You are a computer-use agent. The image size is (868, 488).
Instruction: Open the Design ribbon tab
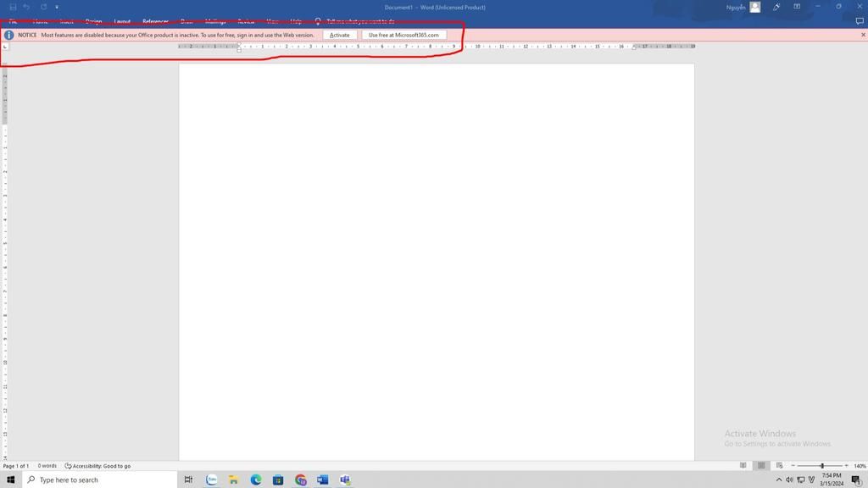[x=93, y=21]
